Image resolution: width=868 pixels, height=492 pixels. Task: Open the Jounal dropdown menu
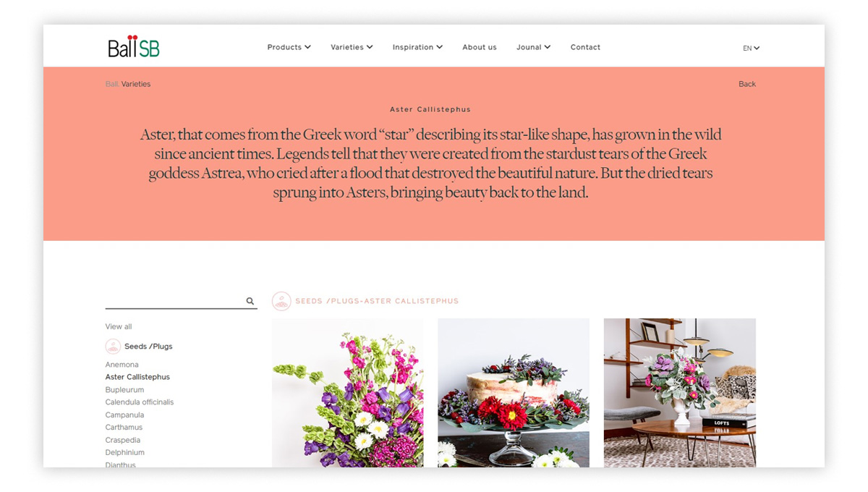coord(533,47)
